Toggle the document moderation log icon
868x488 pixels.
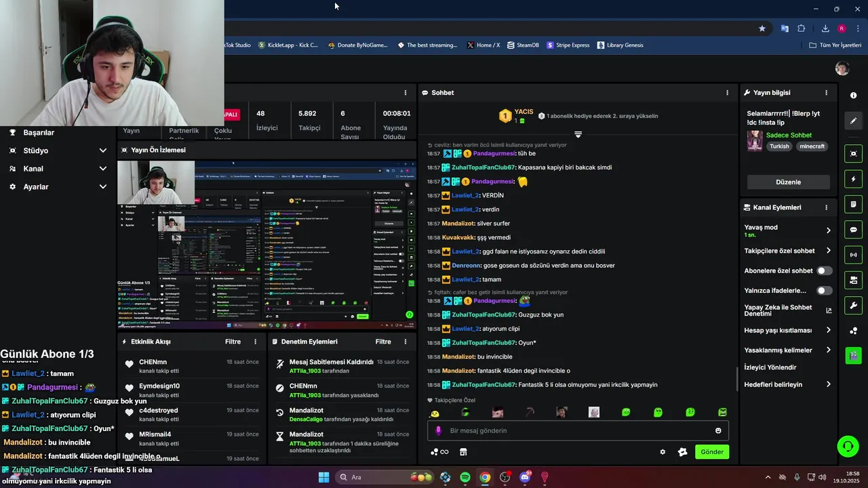(x=853, y=204)
